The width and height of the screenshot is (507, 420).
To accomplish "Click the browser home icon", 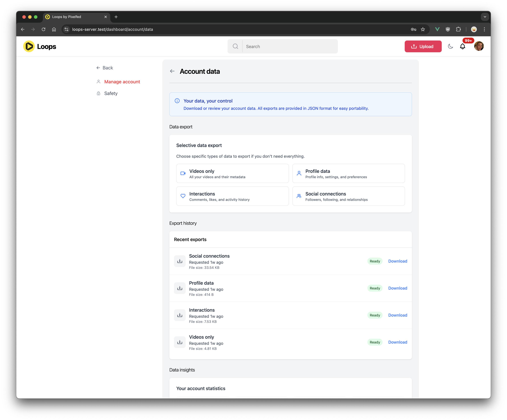I will point(54,29).
